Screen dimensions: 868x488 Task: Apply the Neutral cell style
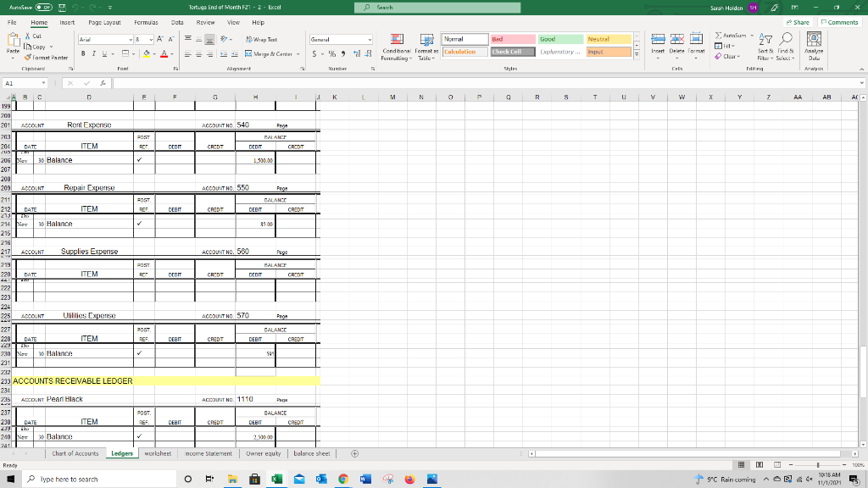609,39
